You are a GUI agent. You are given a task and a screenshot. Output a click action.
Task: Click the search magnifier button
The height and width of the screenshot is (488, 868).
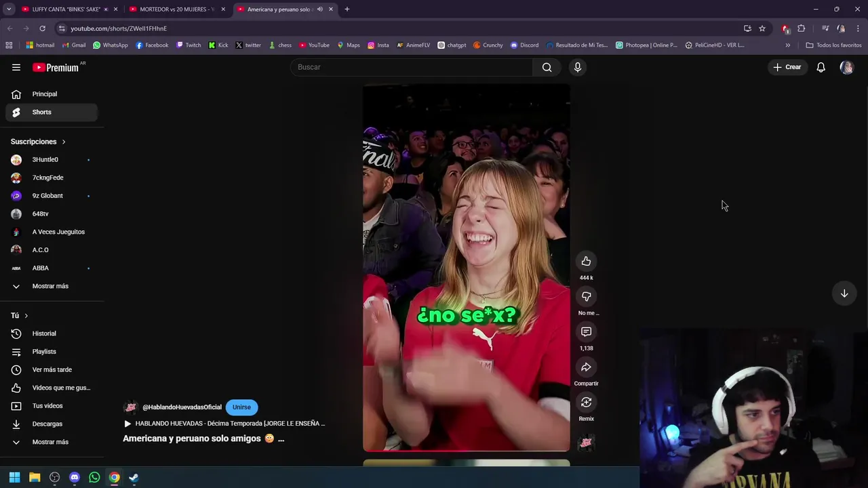pyautogui.click(x=547, y=67)
